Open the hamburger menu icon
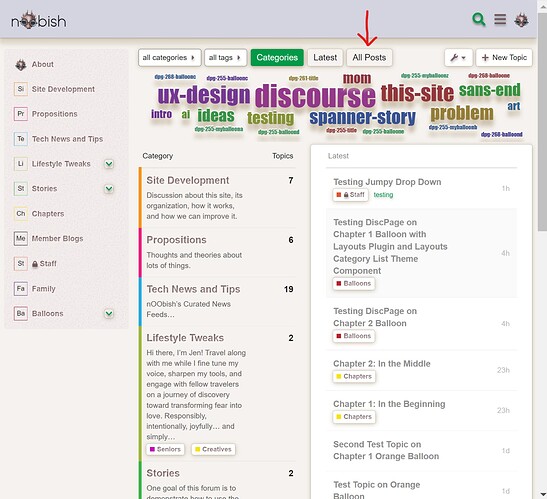Screen dimensions: 547x499 pos(500,19)
